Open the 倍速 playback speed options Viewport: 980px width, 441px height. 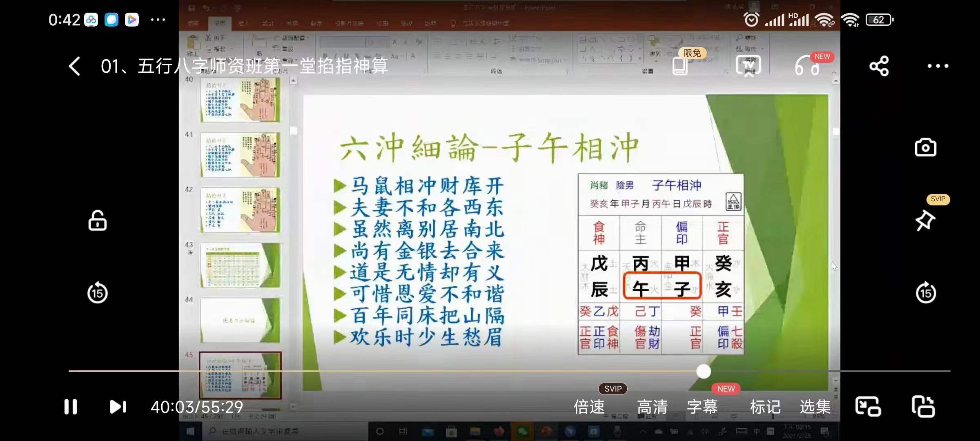(x=589, y=406)
